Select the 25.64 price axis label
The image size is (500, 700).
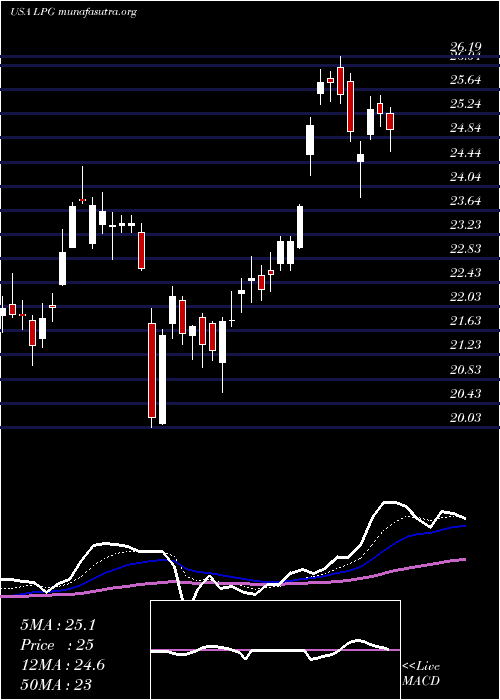465,80
